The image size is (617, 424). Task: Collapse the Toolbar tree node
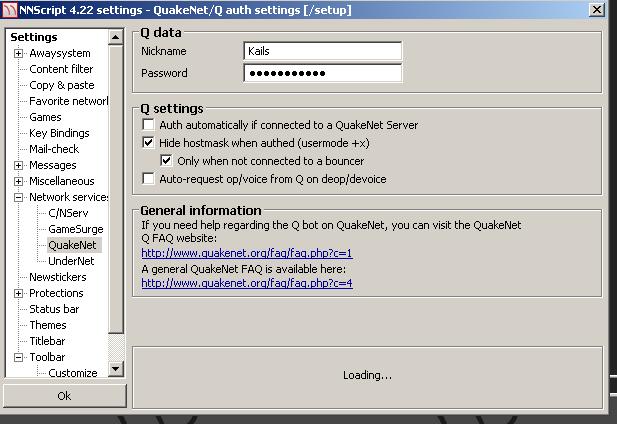coord(18,357)
